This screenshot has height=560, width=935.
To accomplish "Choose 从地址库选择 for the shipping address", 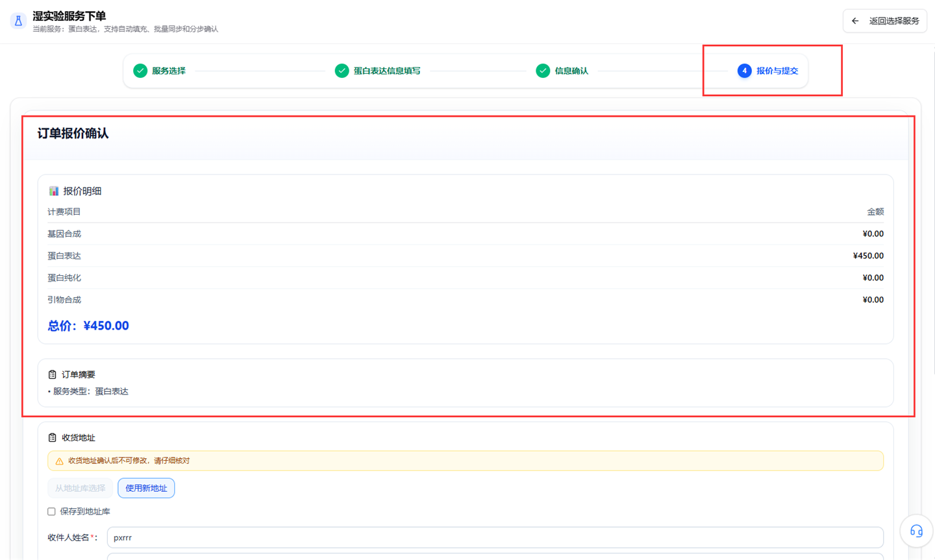I will tap(80, 488).
